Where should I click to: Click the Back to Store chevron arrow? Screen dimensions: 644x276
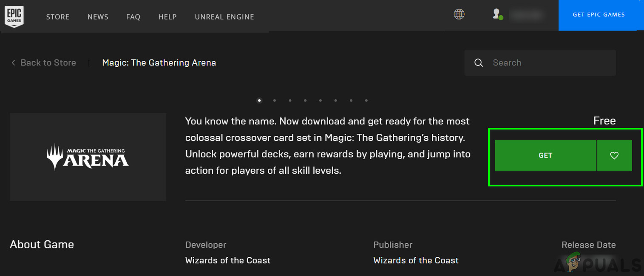coord(13,63)
